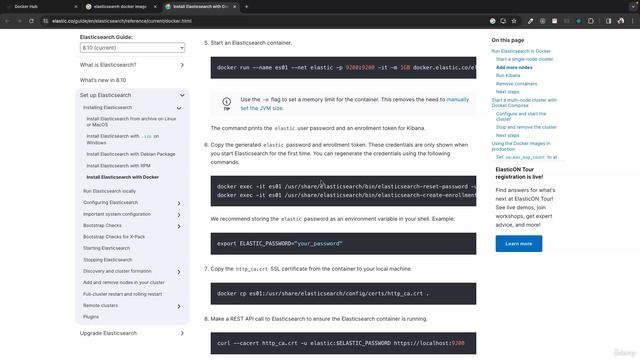Open the profile avatar in the toolbar
640x360 pixels.
(x=621, y=21)
